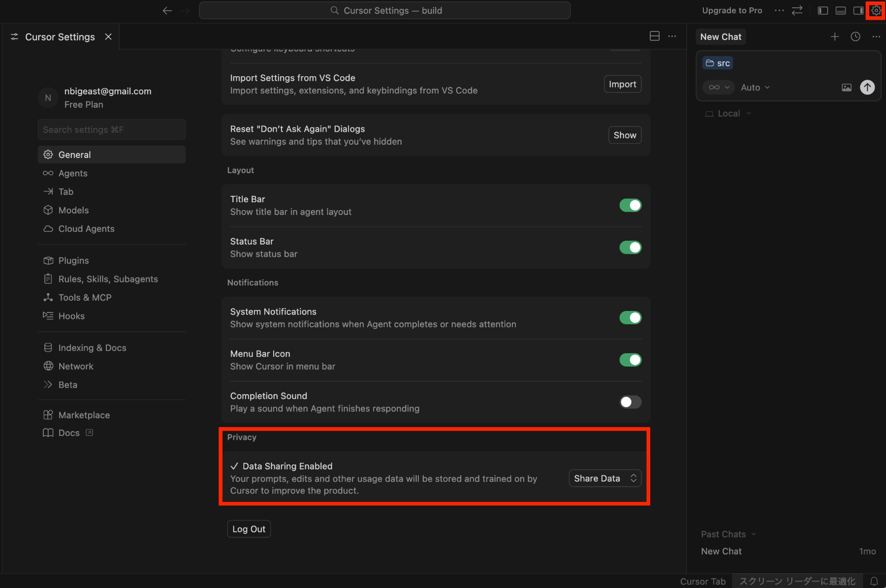Image resolution: width=886 pixels, height=588 pixels.
Task: Select Tools & MCP in sidebar
Action: [85, 297]
